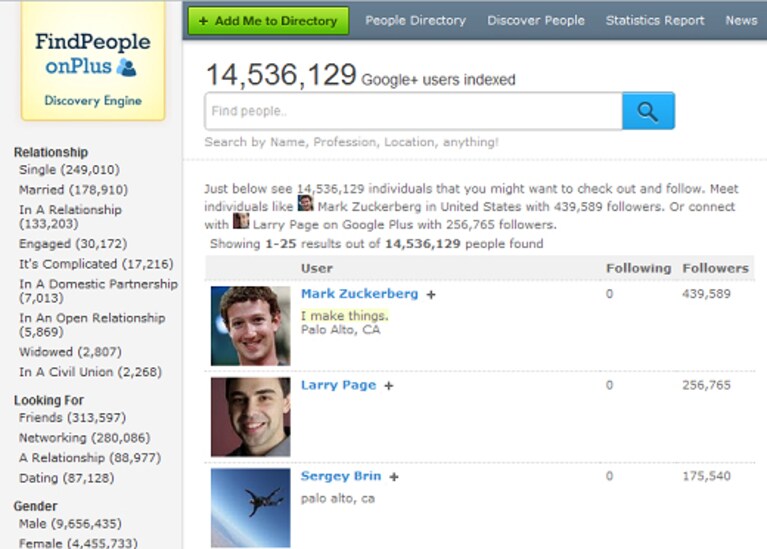
Task: Filter Gender by Female (4,455,733)
Action: [x=78, y=543]
